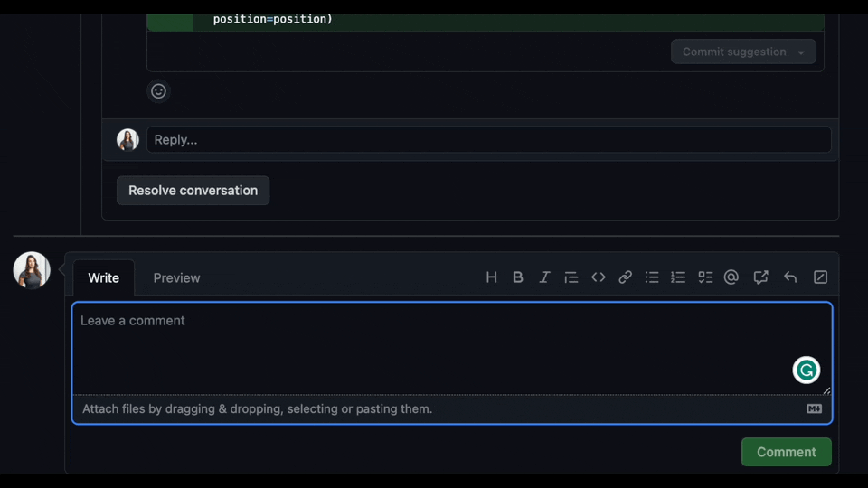The width and height of the screenshot is (868, 488).
Task: Open saved replies with the arrow icon
Action: (x=790, y=277)
